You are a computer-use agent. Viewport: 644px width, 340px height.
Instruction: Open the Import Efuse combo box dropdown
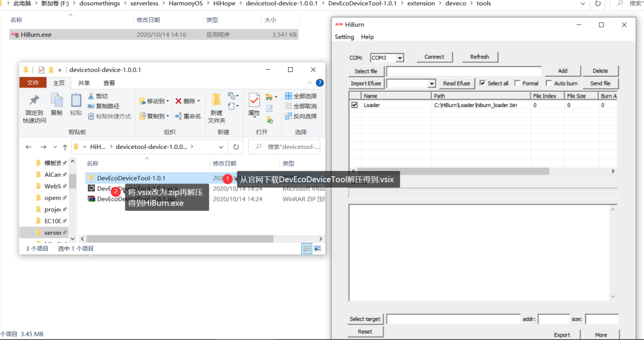tap(431, 84)
